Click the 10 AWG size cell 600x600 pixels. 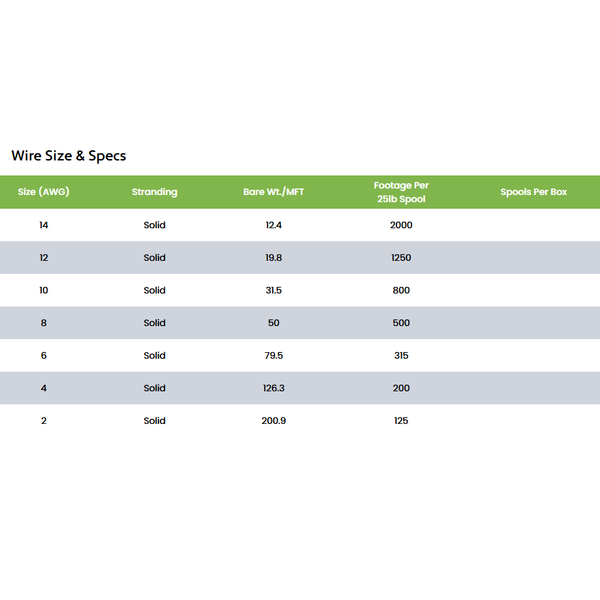tap(44, 290)
